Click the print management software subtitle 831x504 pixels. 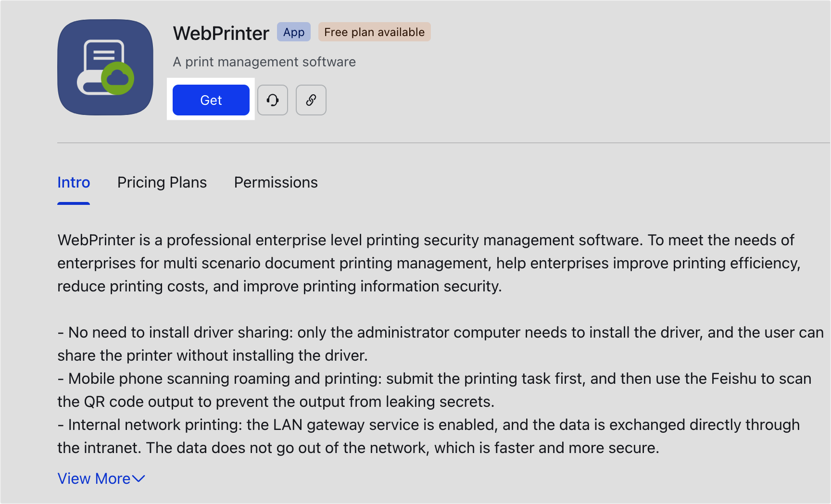pyautogui.click(x=264, y=62)
